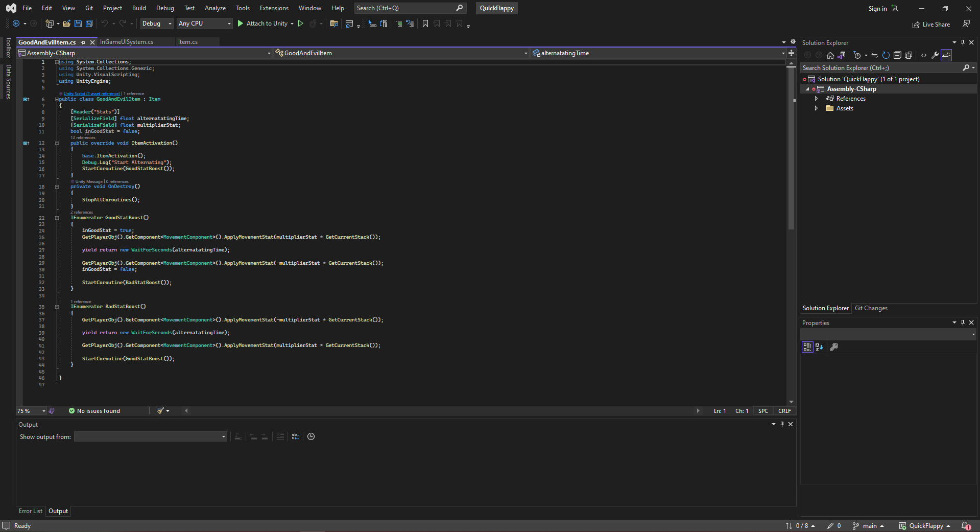The height and width of the screenshot is (532, 980).
Task: Toggle auto-hide pin on Properties panel
Action: coord(963,322)
